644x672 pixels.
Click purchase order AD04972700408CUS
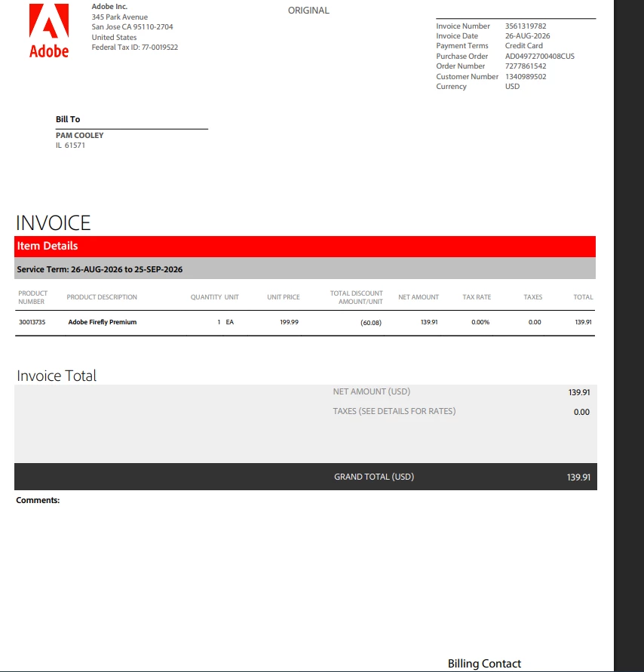click(539, 56)
